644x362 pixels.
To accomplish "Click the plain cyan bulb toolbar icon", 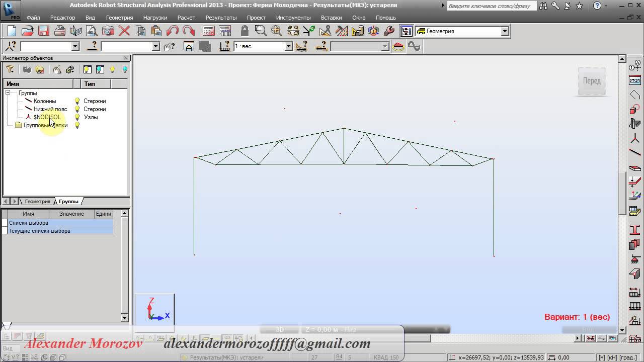I will (125, 69).
